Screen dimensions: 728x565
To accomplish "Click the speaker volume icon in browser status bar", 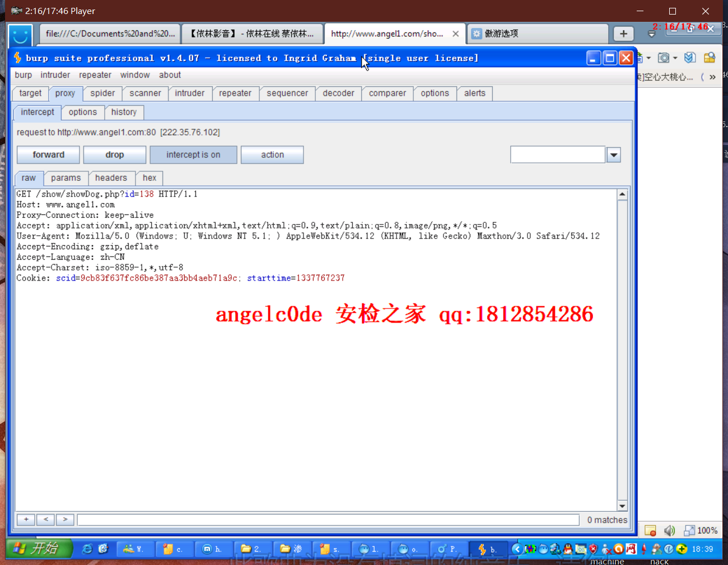I will (670, 530).
